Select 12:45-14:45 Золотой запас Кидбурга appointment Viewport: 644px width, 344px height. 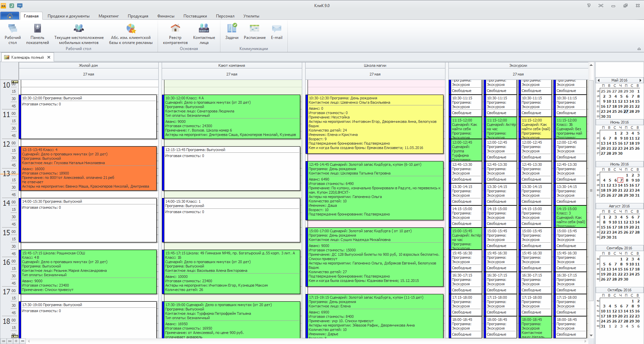[x=374, y=191]
